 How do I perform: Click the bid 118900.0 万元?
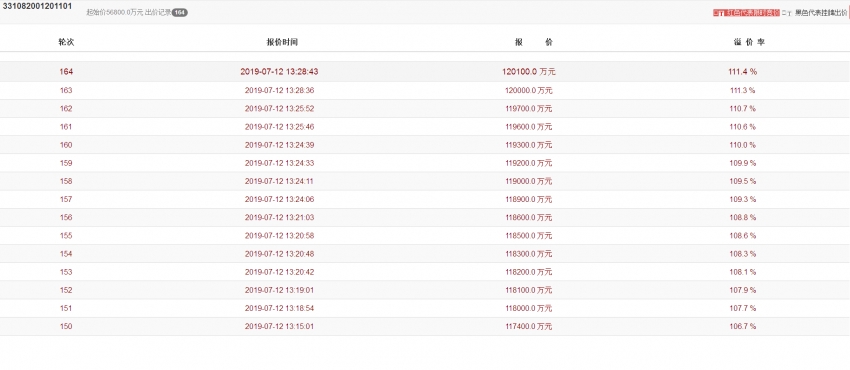click(x=528, y=199)
